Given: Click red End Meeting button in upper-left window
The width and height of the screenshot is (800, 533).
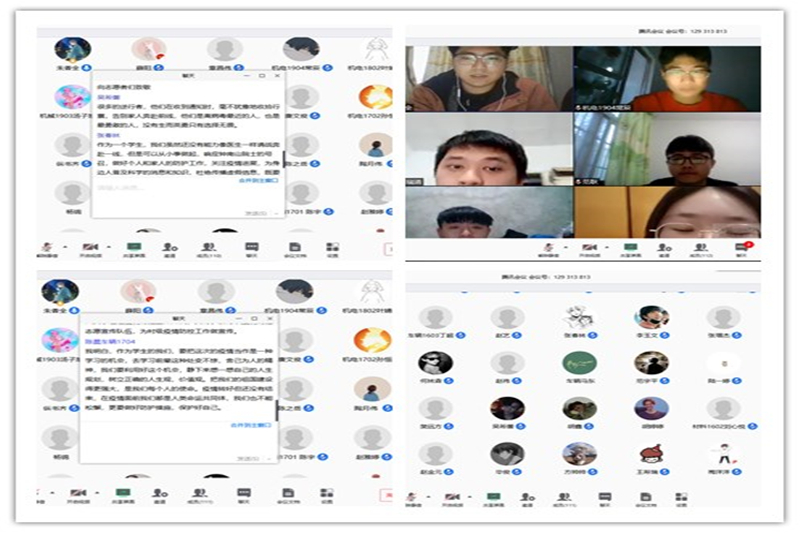Looking at the screenshot, I should [388, 248].
